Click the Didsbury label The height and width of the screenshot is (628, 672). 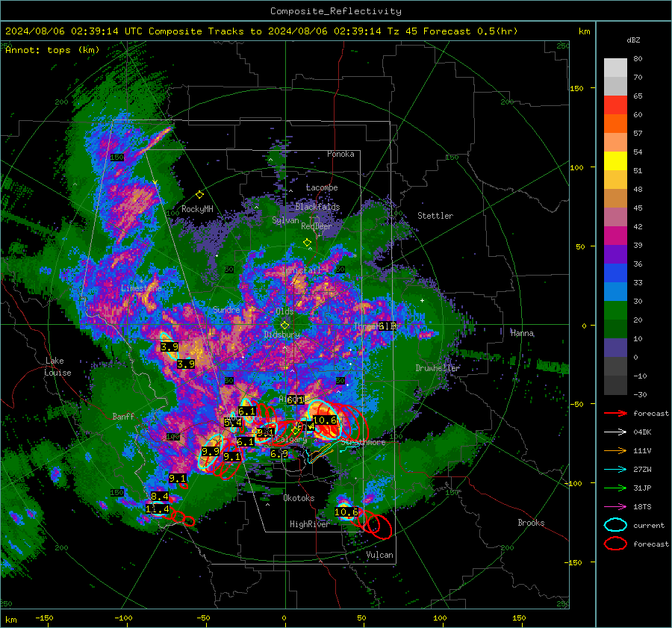(281, 335)
